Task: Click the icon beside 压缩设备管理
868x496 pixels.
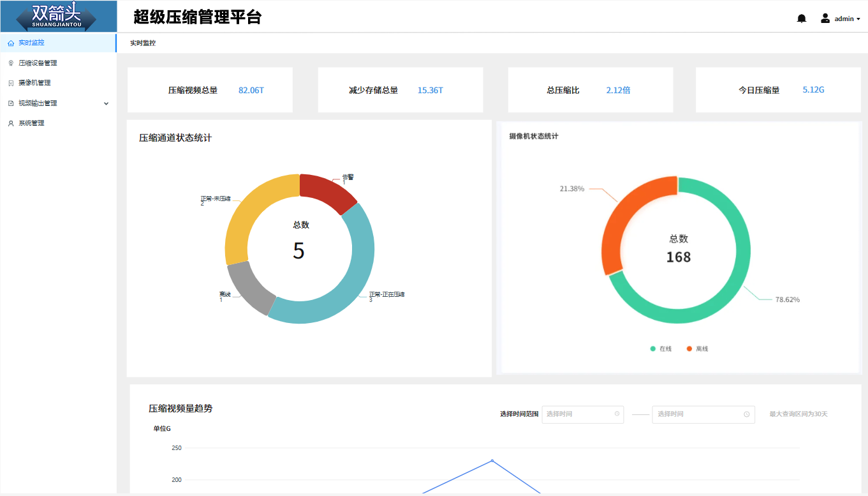Action: (x=10, y=63)
